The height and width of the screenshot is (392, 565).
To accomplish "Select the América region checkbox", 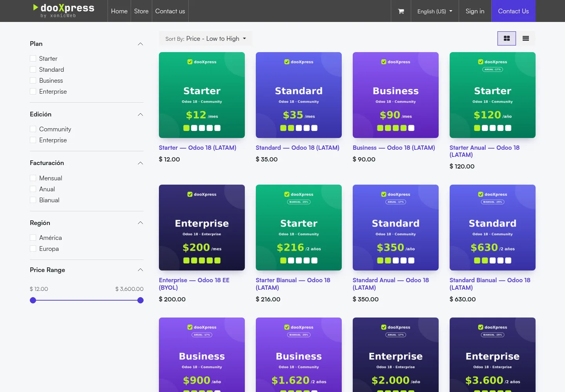I will point(33,238).
